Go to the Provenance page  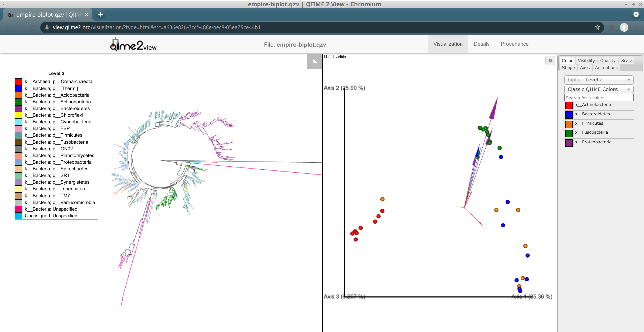pos(515,44)
